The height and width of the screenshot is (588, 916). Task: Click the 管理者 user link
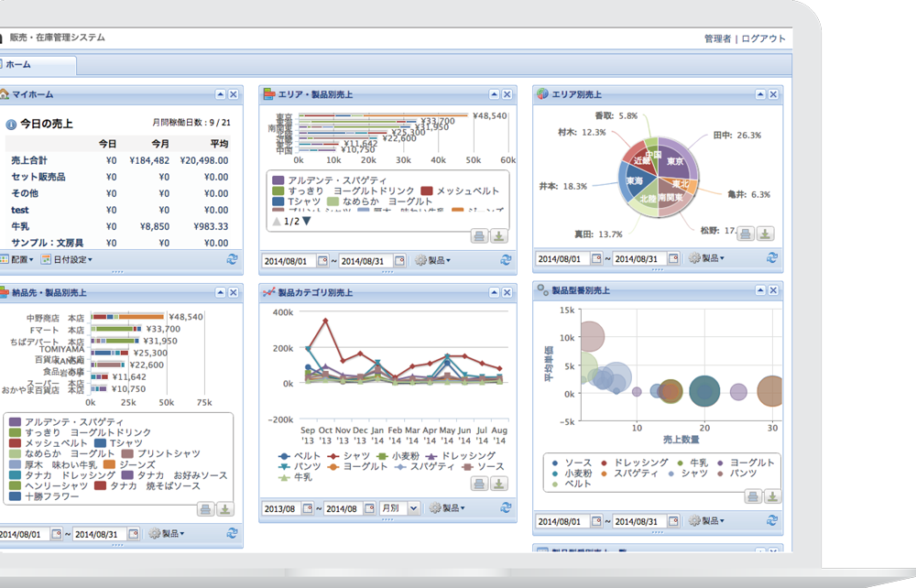pyautogui.click(x=717, y=38)
